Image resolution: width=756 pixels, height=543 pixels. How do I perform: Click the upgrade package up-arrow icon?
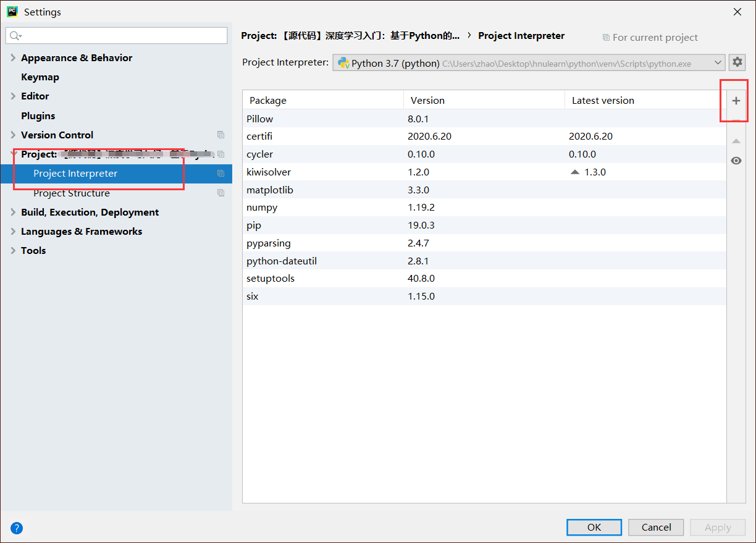(736, 141)
